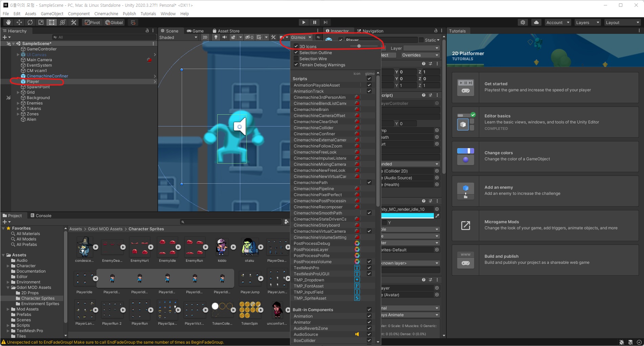Open the Layout dropdown
Screen dimensions: 644x346
point(622,22)
